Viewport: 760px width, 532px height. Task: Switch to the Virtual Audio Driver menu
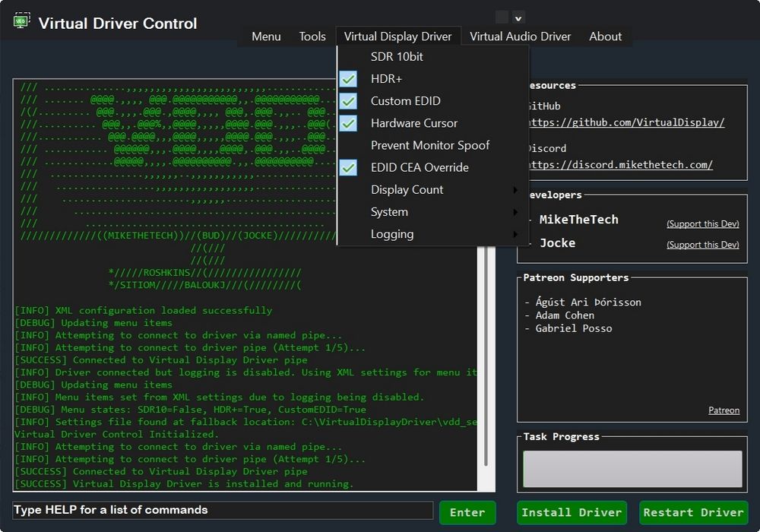point(520,36)
